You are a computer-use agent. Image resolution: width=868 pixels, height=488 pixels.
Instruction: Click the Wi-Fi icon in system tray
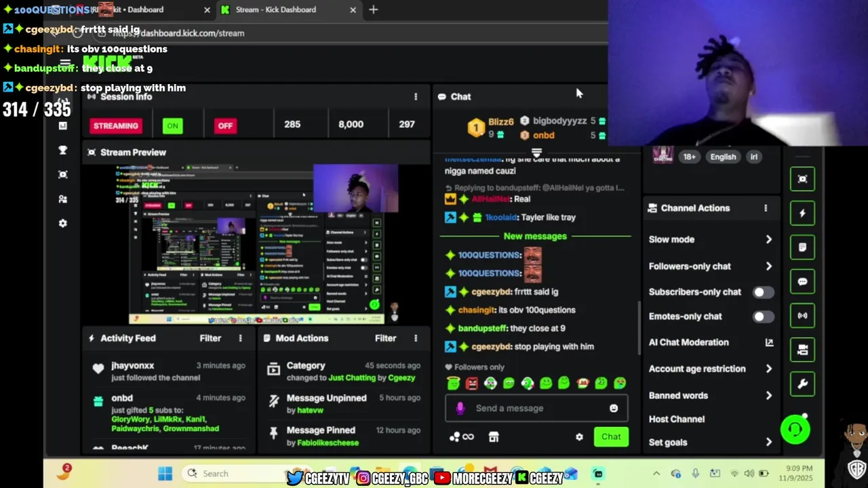[x=734, y=473]
